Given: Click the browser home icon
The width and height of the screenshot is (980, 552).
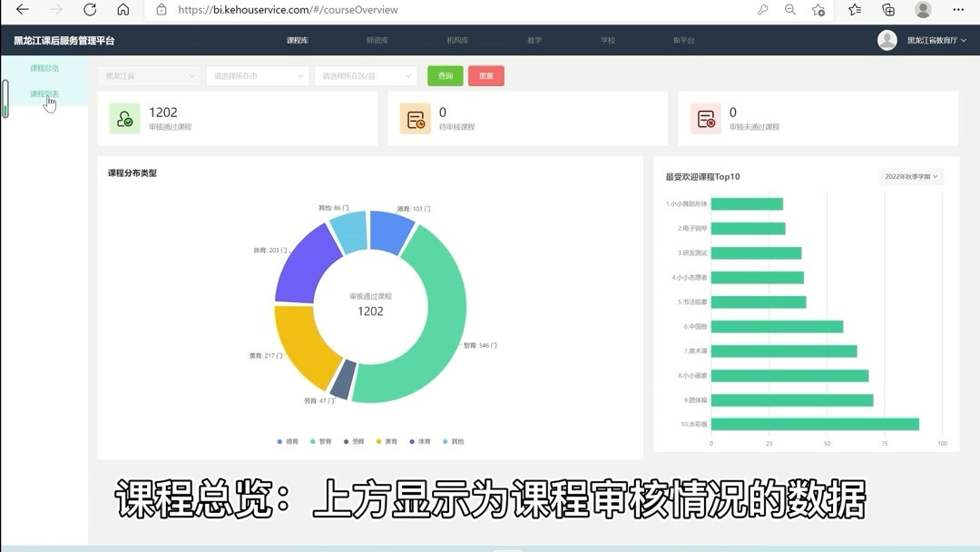Looking at the screenshot, I should point(122,11).
